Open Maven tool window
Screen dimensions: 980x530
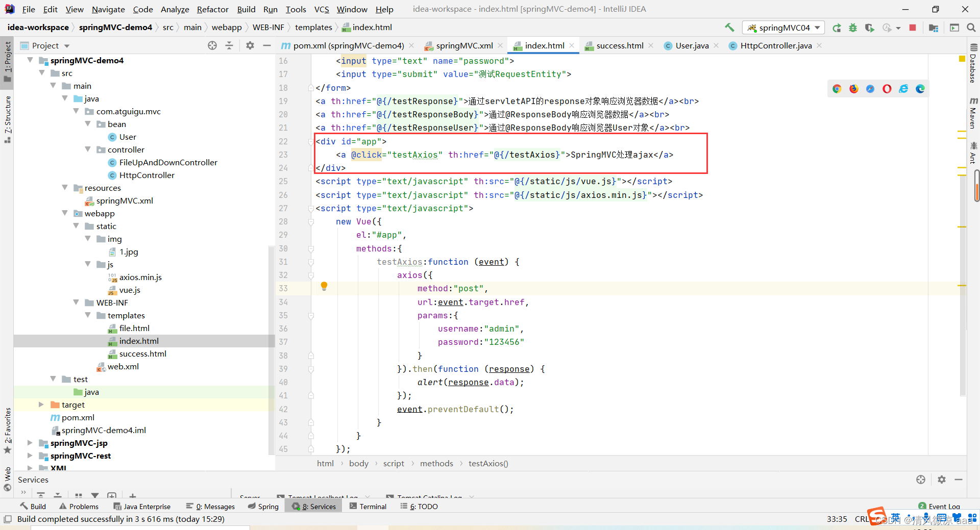pyautogui.click(x=973, y=113)
